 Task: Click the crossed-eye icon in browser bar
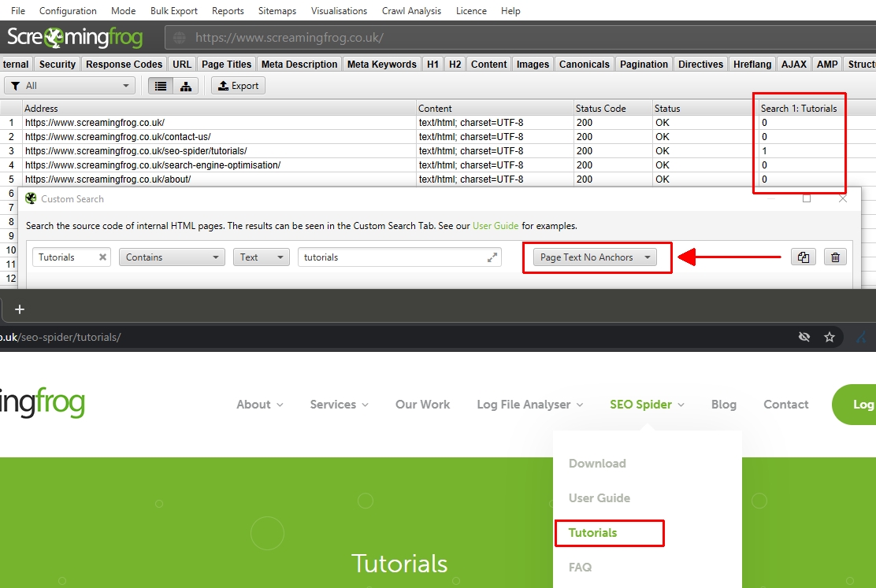pyautogui.click(x=804, y=337)
